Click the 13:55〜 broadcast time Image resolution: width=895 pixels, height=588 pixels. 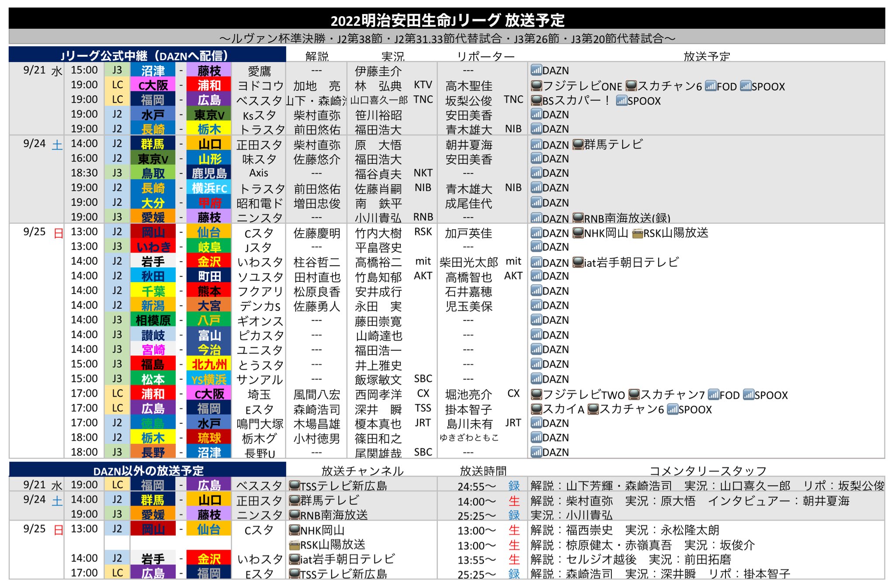(x=477, y=560)
